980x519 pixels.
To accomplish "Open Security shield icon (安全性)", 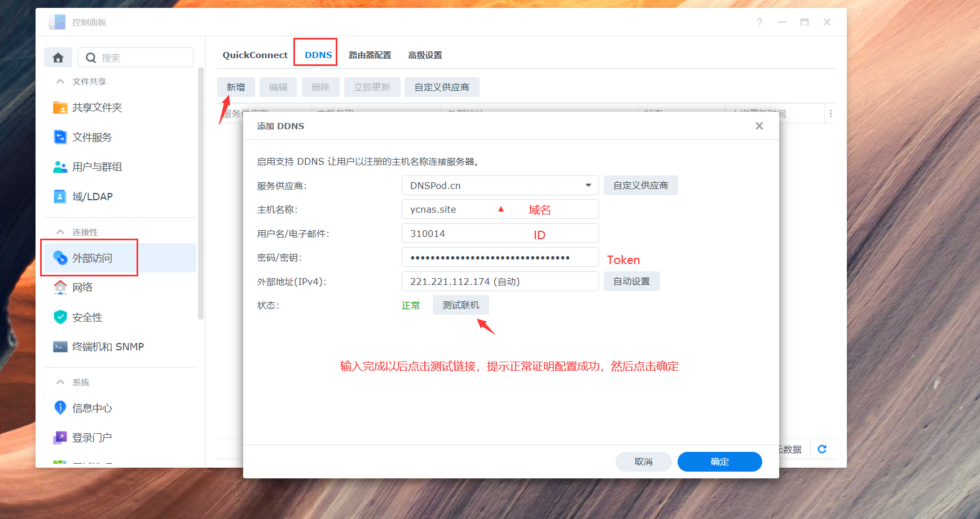I will [60, 317].
